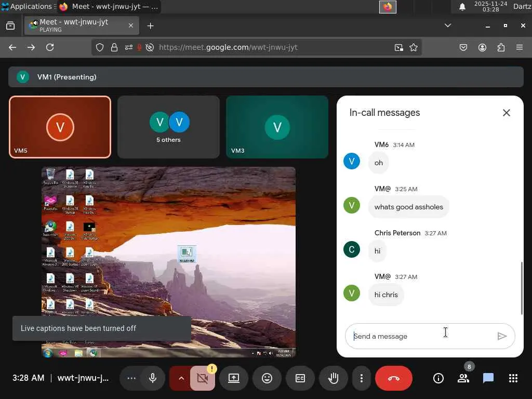The image size is (532, 399).
Task: Click the blocked camera permission icon
Action: coord(150,47)
